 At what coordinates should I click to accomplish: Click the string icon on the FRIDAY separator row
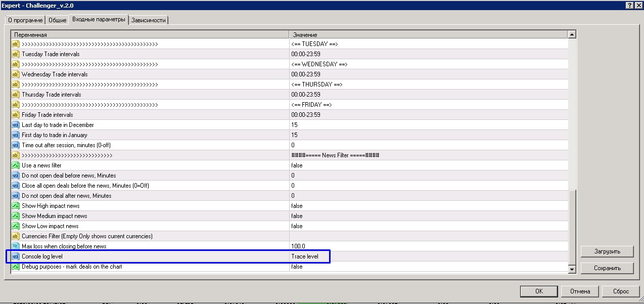point(15,105)
